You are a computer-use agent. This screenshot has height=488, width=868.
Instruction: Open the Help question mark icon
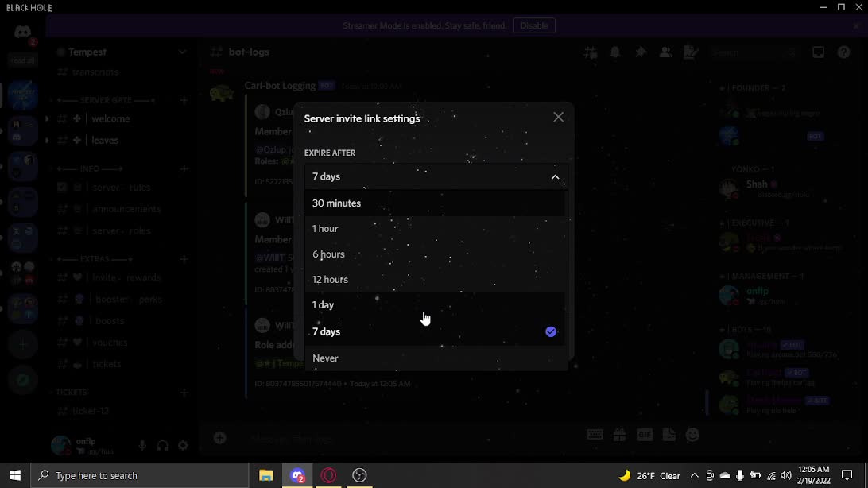pos(843,52)
